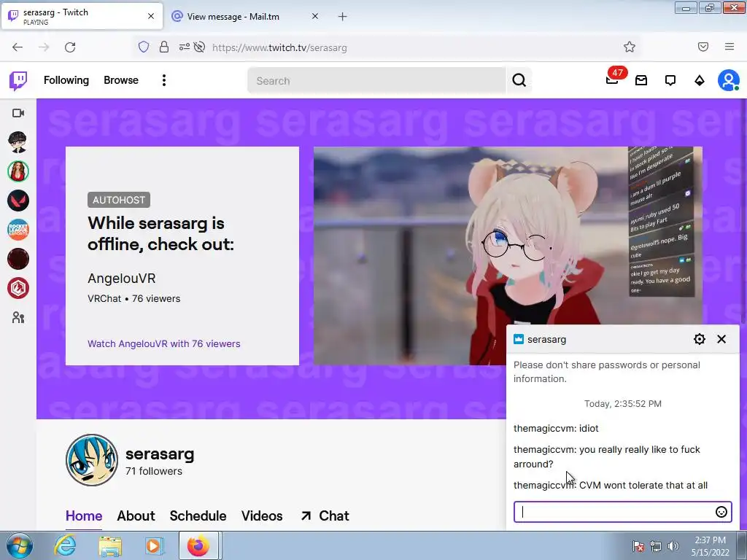Switch to the Videos tab

point(262,516)
